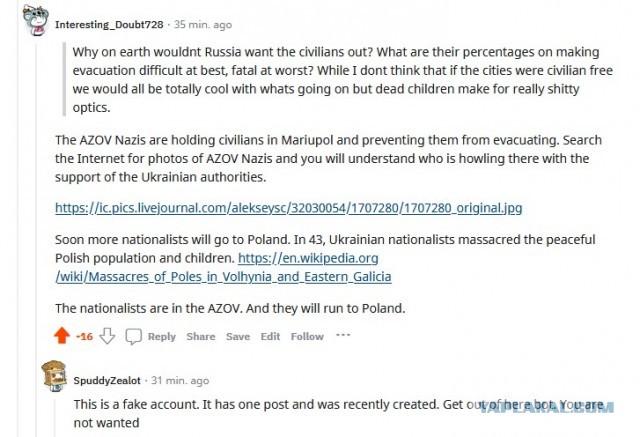Click the 35 min. ago timestamp
The image size is (640, 437).
pos(203,25)
